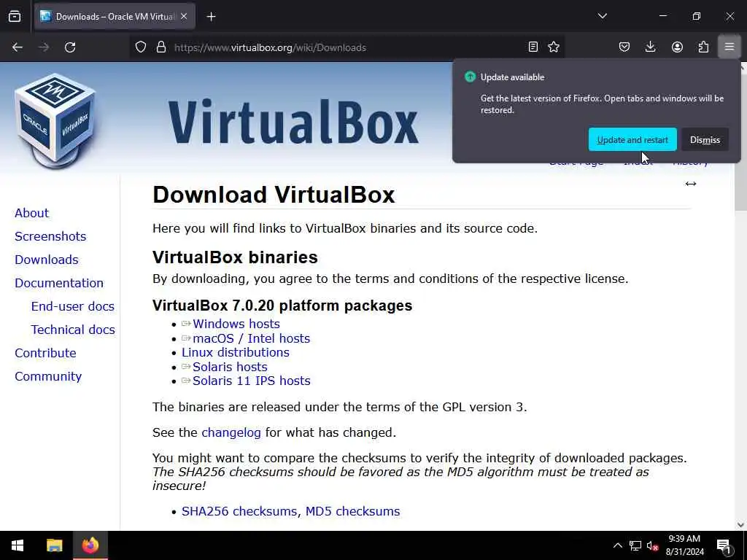The image size is (747, 560).
Task: Open the muted volume tray icon
Action: click(x=652, y=545)
